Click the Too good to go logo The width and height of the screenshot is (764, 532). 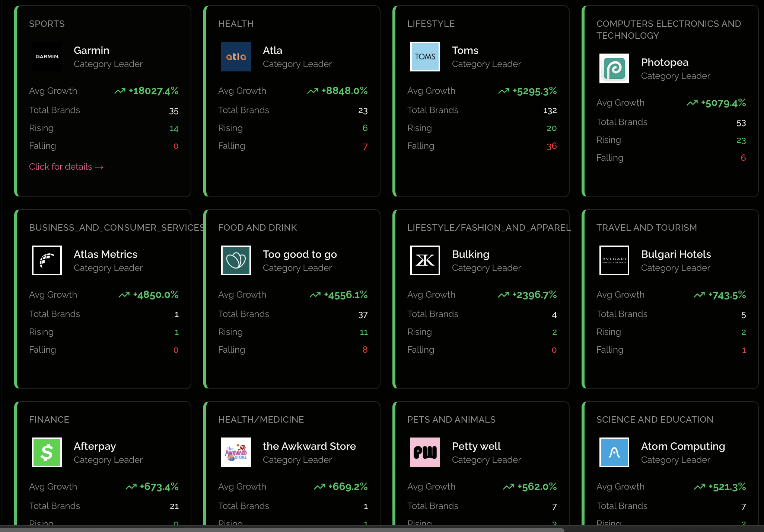[x=236, y=260]
